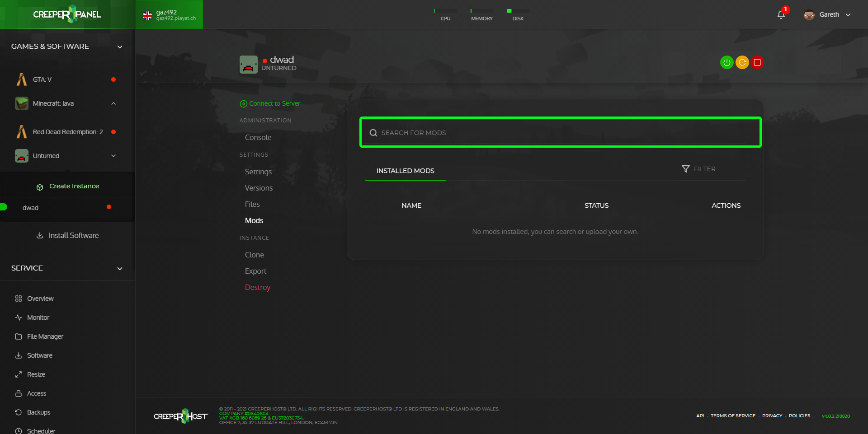Click the Access padlock icon
868x434 pixels.
(x=19, y=393)
